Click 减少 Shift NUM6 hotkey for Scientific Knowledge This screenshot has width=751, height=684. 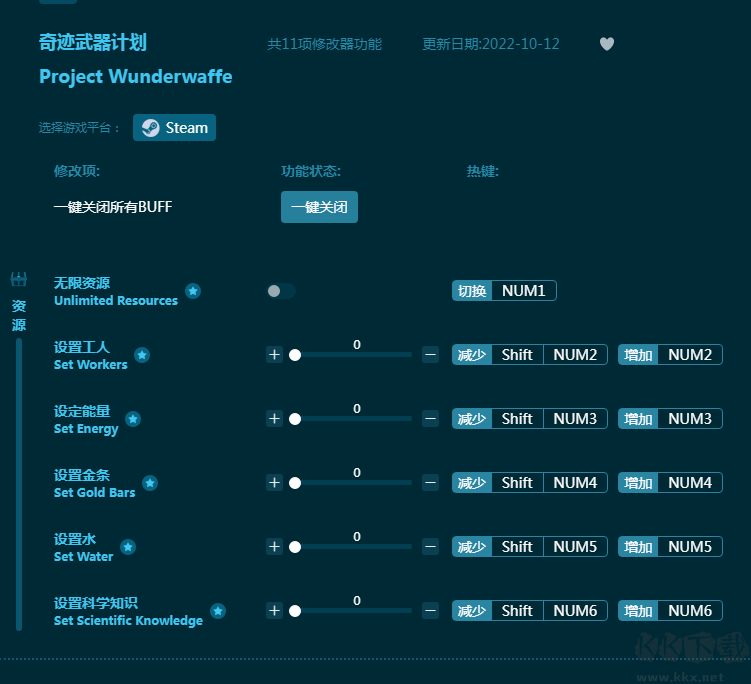530,611
